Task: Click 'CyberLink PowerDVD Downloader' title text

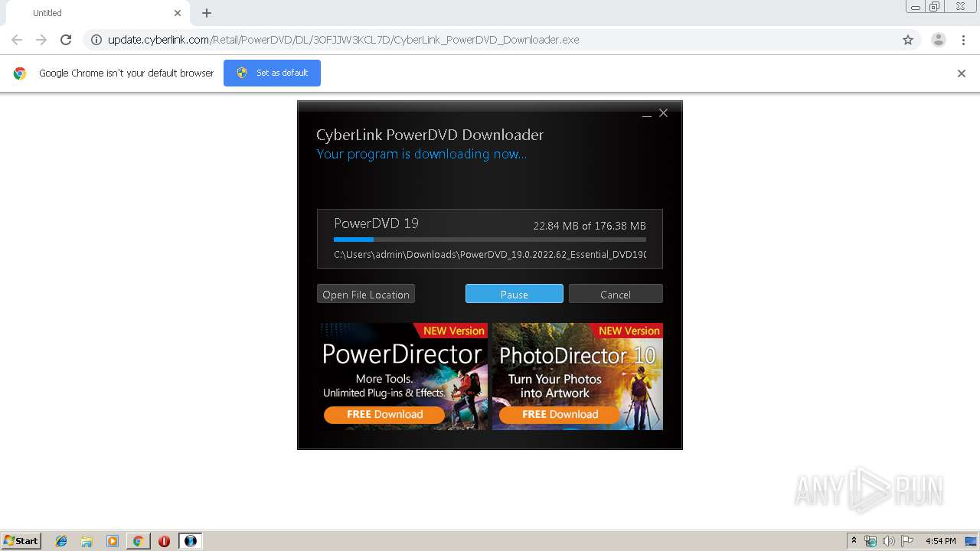Action: 430,135
